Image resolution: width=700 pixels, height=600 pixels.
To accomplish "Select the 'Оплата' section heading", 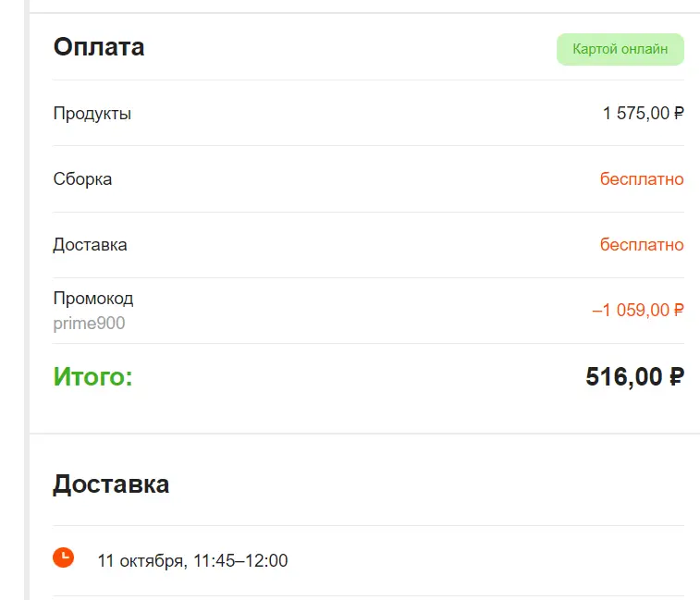I will point(99,47).
